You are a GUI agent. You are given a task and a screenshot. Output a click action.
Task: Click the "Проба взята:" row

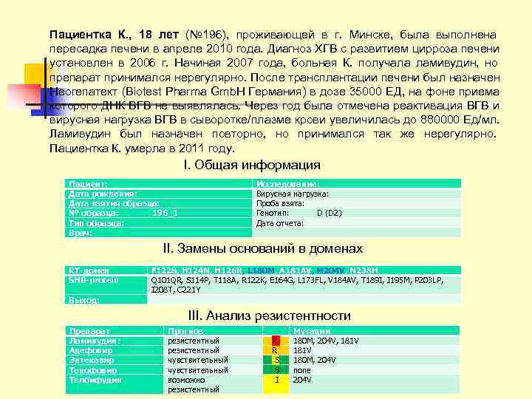357,204
